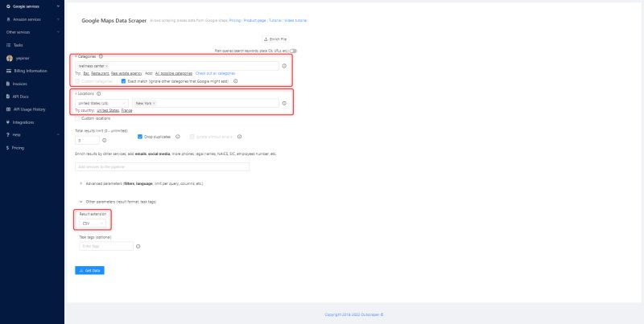The height and width of the screenshot is (324, 644).
Task: Click info icon right of locations input
Action: pos(284,104)
